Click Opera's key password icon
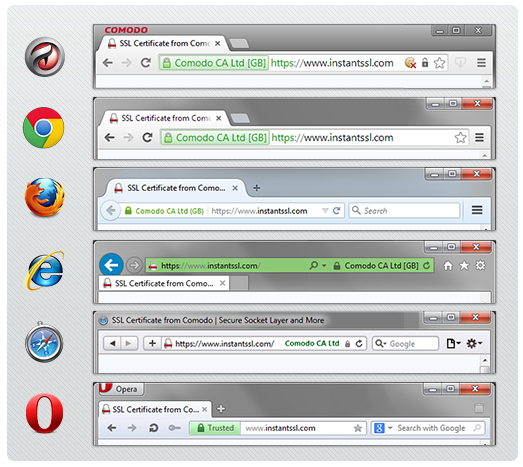This screenshot has height=467, width=523. tap(174, 428)
